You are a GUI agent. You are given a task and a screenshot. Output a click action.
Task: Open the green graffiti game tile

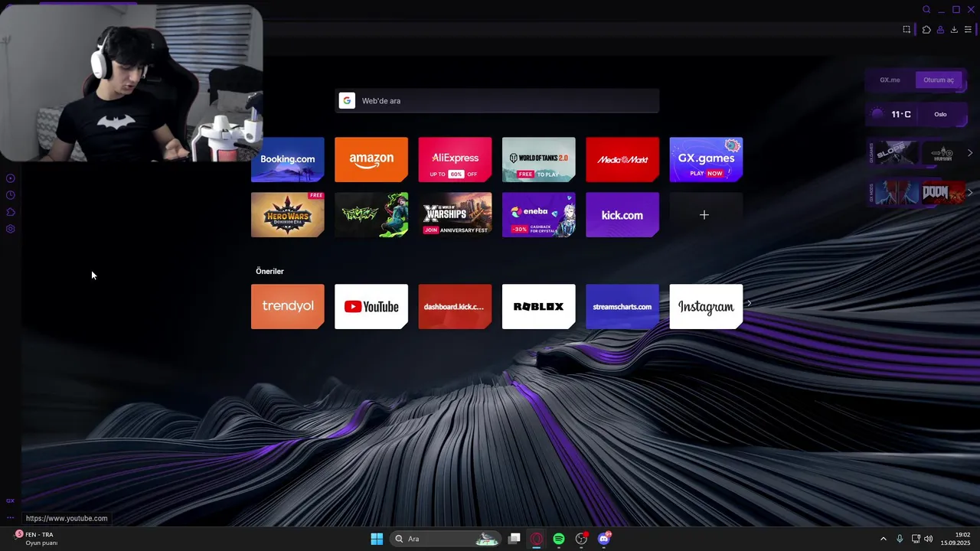pos(371,214)
